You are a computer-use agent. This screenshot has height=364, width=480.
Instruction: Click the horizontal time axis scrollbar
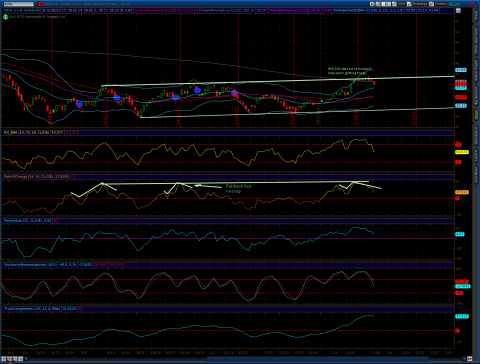(317, 359)
